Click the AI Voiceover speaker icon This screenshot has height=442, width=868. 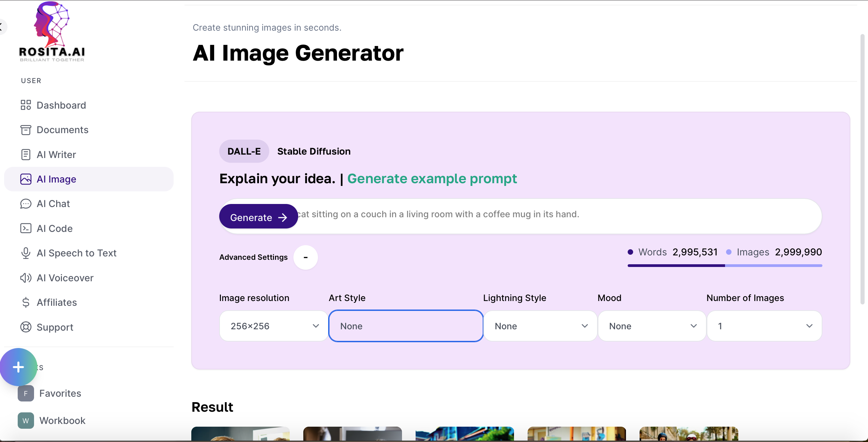click(x=26, y=278)
